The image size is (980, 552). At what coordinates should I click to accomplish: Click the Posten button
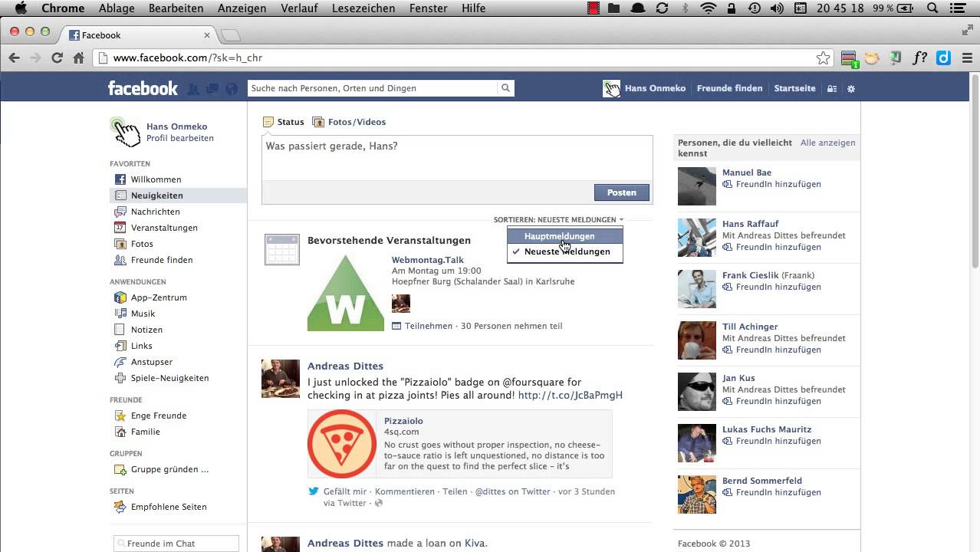point(622,192)
